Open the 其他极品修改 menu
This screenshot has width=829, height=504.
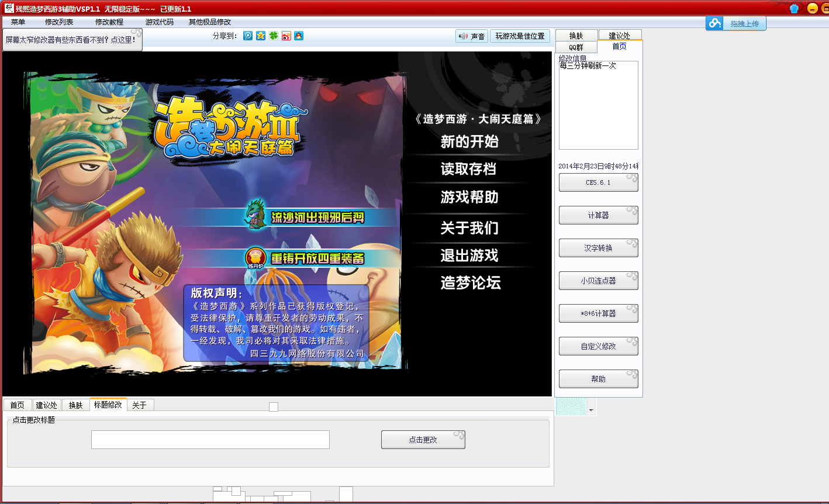coord(210,22)
